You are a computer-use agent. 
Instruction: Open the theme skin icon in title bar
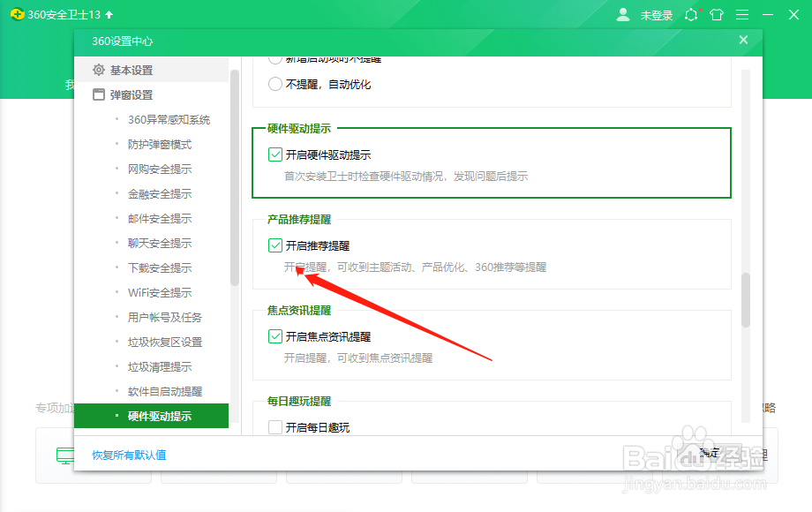718,14
